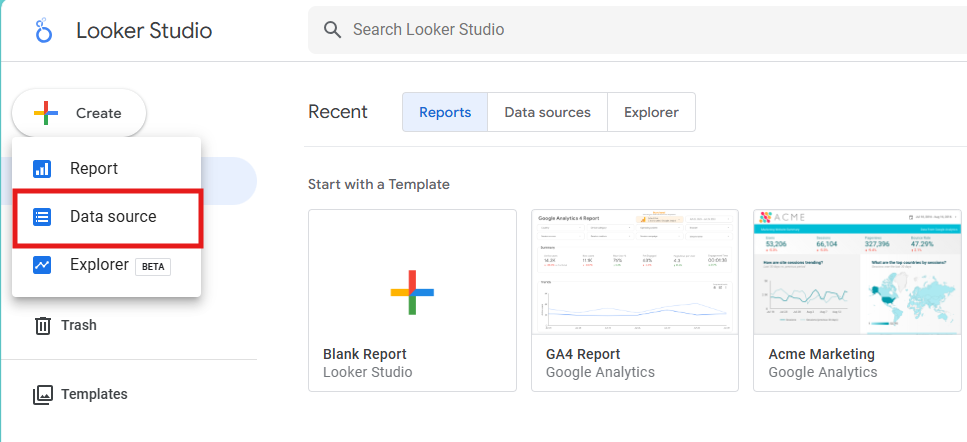This screenshot has width=967, height=442.
Task: Click the Acme Marketing title text
Action: pos(821,354)
